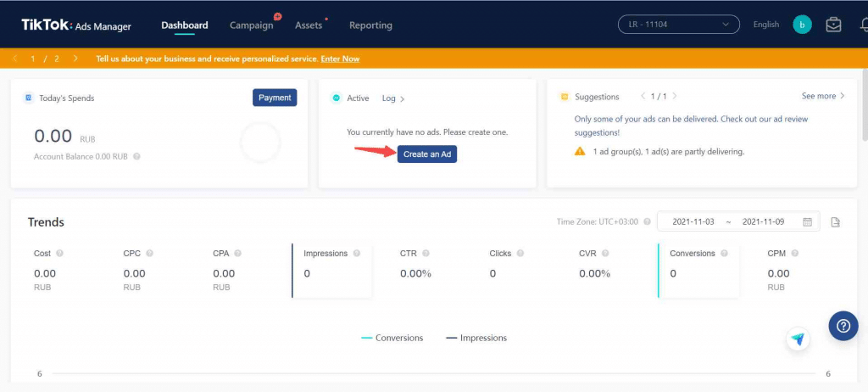Show the CVR help icon
The height and width of the screenshot is (392, 868).
(x=605, y=253)
